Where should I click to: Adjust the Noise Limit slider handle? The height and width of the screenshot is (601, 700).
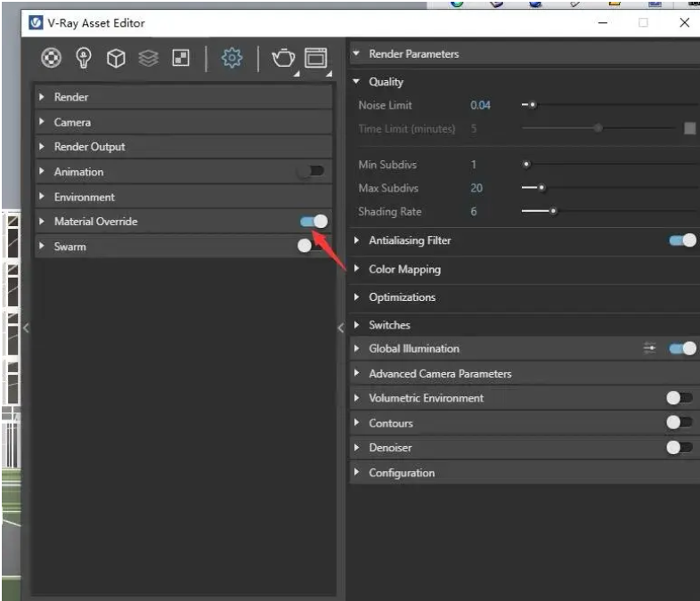pos(533,105)
